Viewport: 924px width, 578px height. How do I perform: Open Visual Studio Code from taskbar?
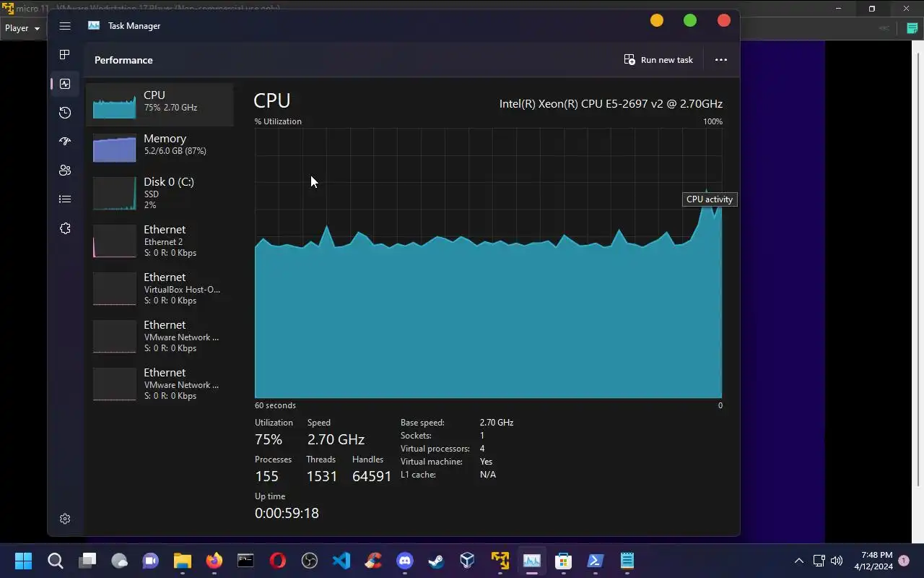341,561
